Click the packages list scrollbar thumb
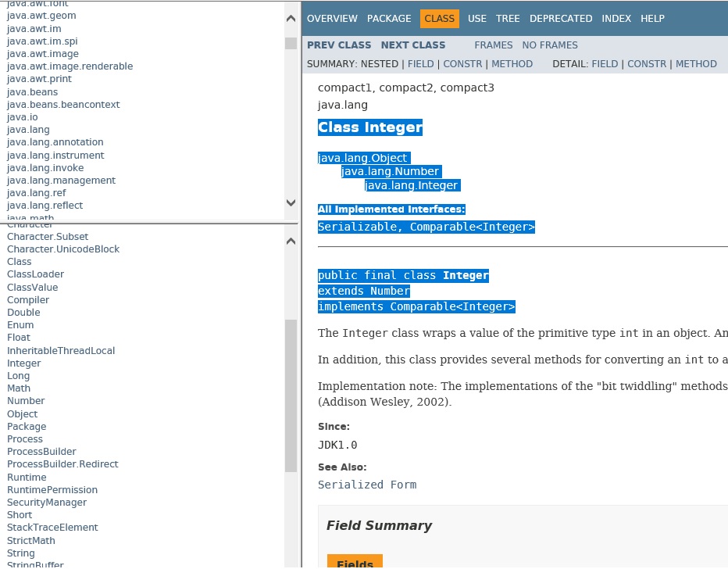The height and width of the screenshot is (569, 728). click(291, 43)
